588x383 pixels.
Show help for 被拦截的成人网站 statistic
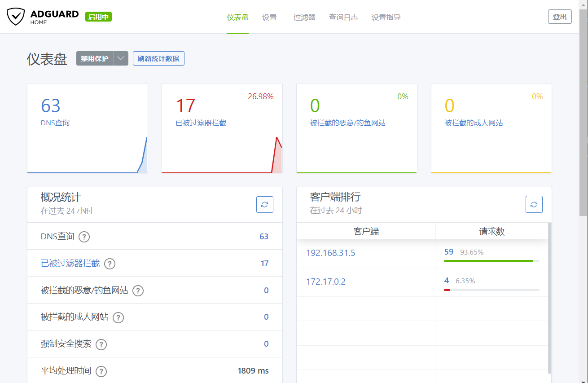[x=118, y=317]
